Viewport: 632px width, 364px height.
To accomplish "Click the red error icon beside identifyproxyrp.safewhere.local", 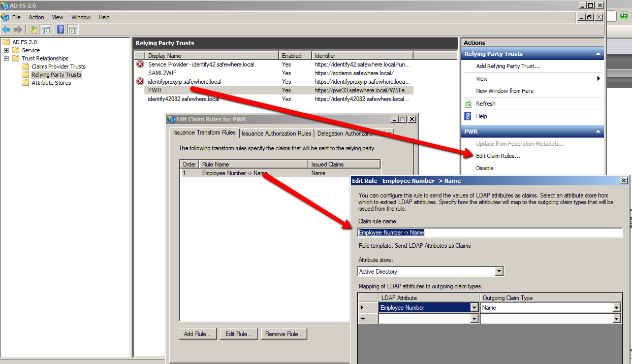I will (x=140, y=82).
